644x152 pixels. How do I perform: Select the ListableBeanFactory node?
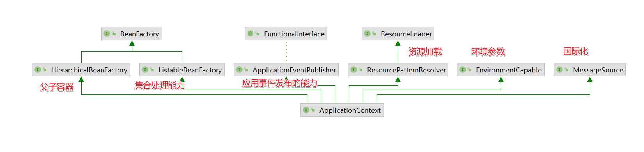[x=182, y=70]
